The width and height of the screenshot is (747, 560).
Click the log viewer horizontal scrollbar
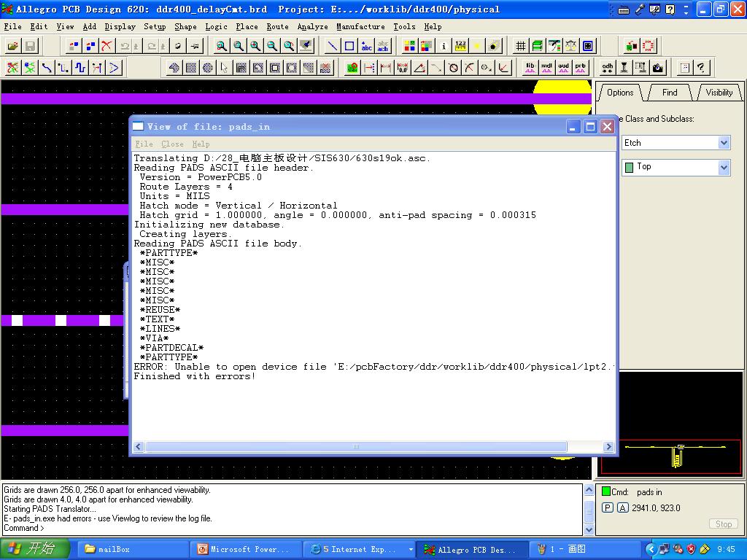(x=356, y=447)
